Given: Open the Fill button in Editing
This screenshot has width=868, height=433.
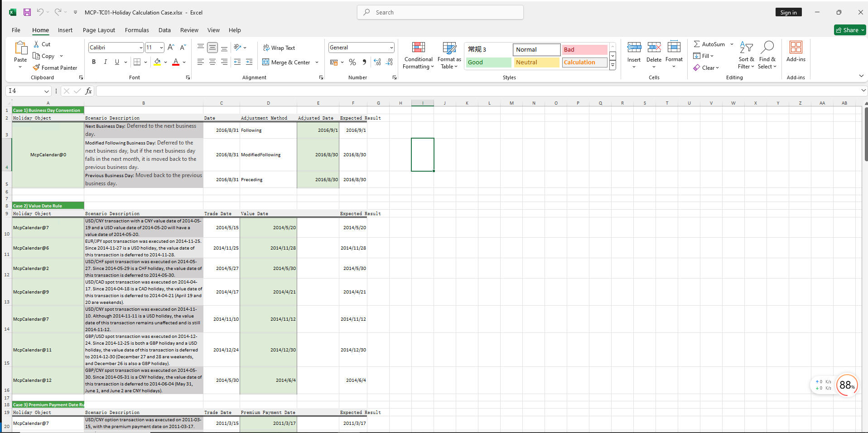Looking at the screenshot, I should (704, 56).
